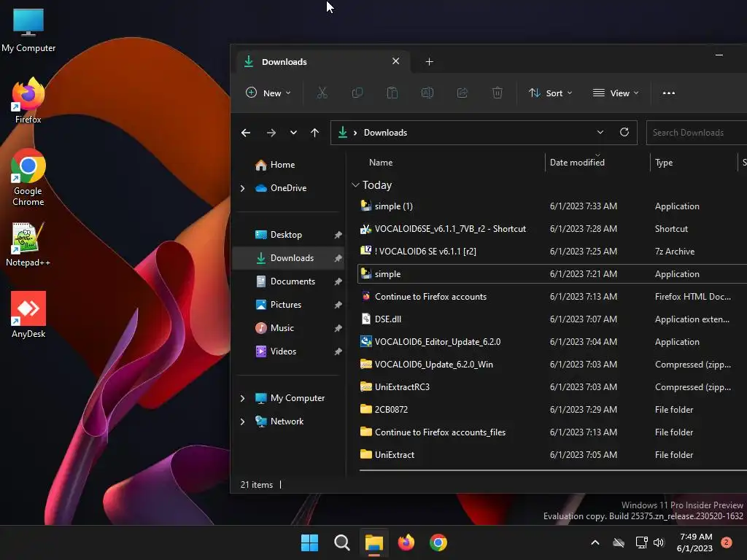747x560 pixels.
Task: Click File Explorer taskbar icon
Action: point(374,542)
